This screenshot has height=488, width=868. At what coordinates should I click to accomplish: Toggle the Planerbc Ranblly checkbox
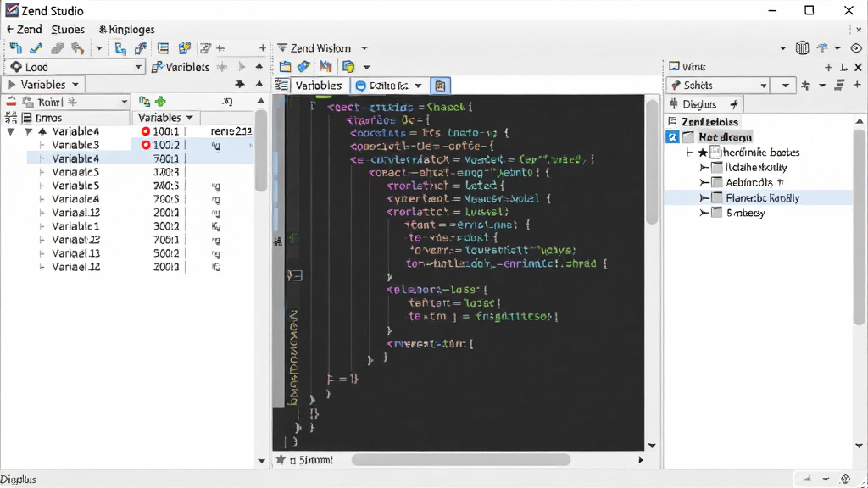click(717, 197)
